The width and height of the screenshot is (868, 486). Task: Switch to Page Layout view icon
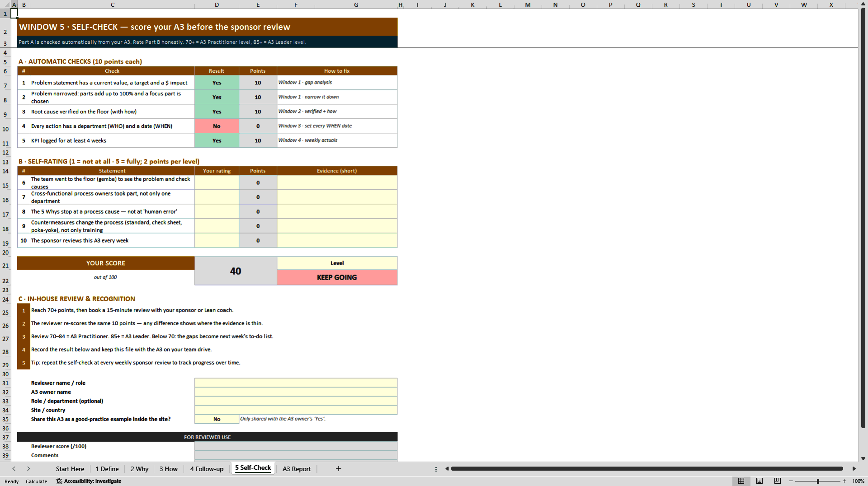click(759, 481)
